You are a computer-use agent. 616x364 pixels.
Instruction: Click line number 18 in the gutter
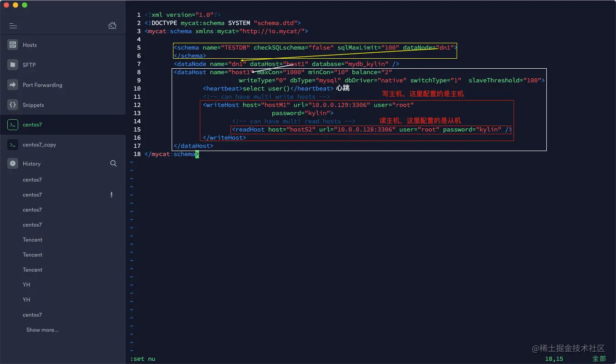click(137, 154)
